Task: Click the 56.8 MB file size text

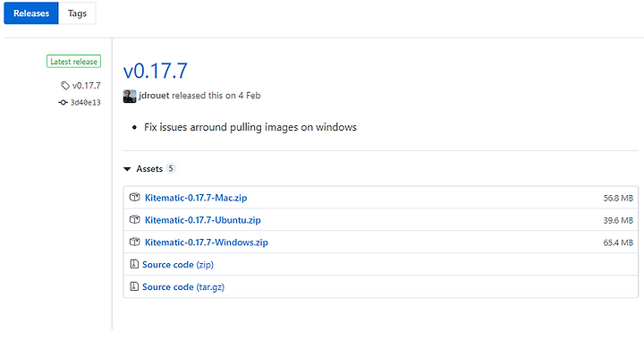Action: (618, 198)
